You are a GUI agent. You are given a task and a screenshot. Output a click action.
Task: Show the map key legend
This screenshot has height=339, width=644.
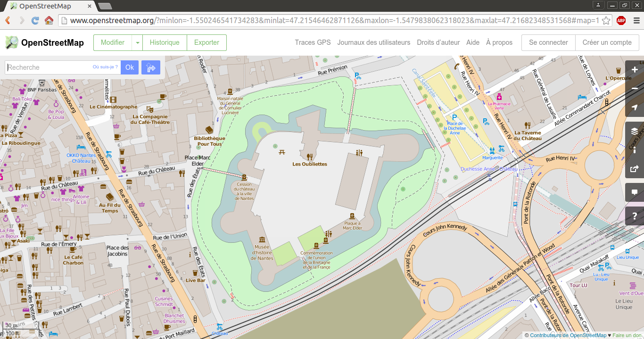coord(635,150)
